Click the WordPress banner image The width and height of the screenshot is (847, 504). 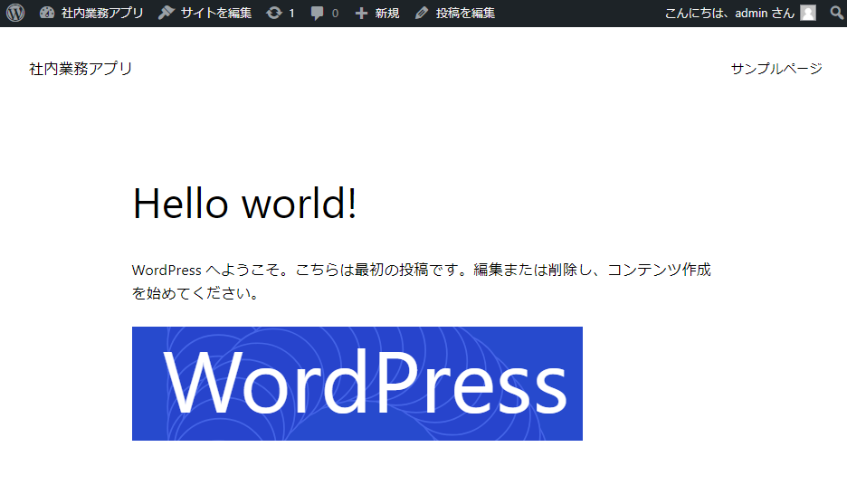[357, 384]
